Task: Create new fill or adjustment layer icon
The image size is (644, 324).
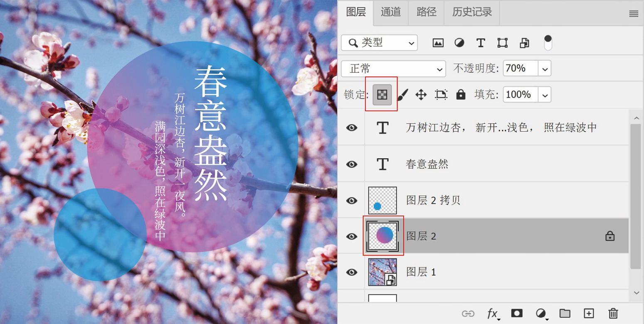Action: 541,313
